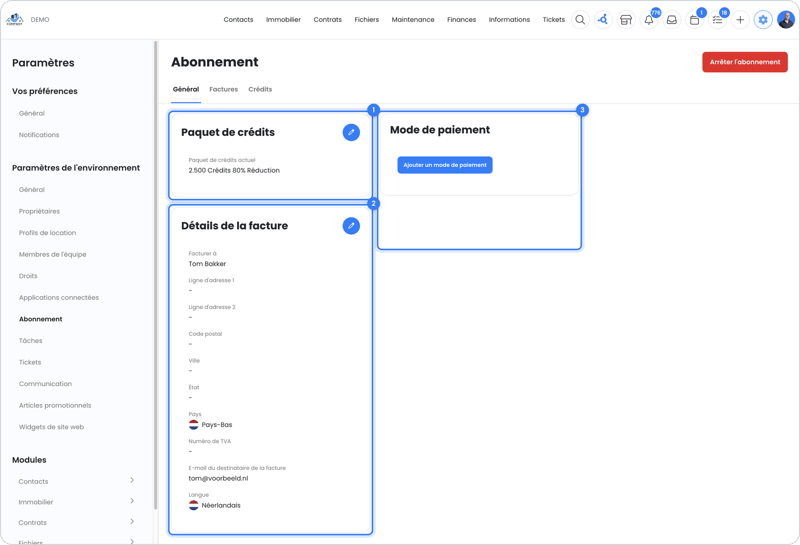Open Membres de l'équipe settings
Viewport: 800px width, 545px height.
click(53, 254)
